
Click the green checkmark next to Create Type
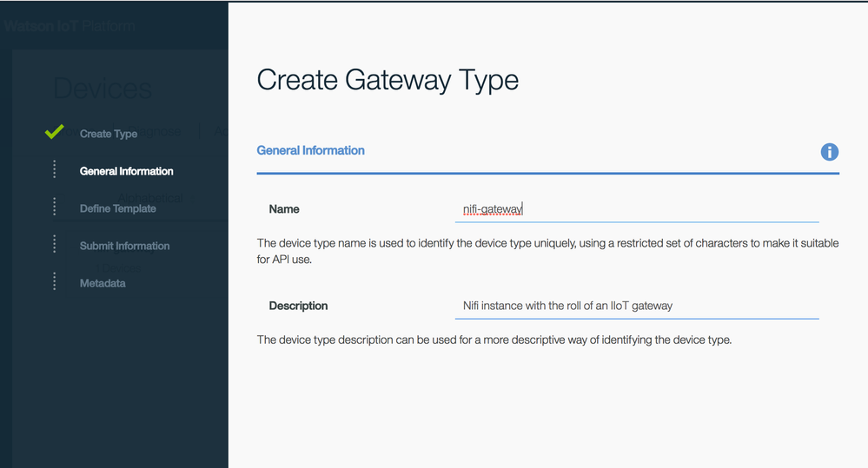tap(54, 132)
